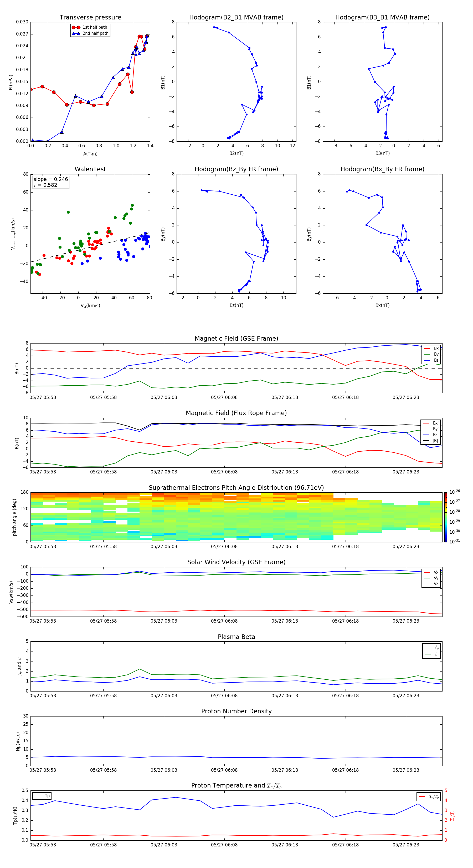Click the "Solar Wind Velocity (GSE Frame)" title
This screenshot has width=473, height=868.
(x=236, y=562)
